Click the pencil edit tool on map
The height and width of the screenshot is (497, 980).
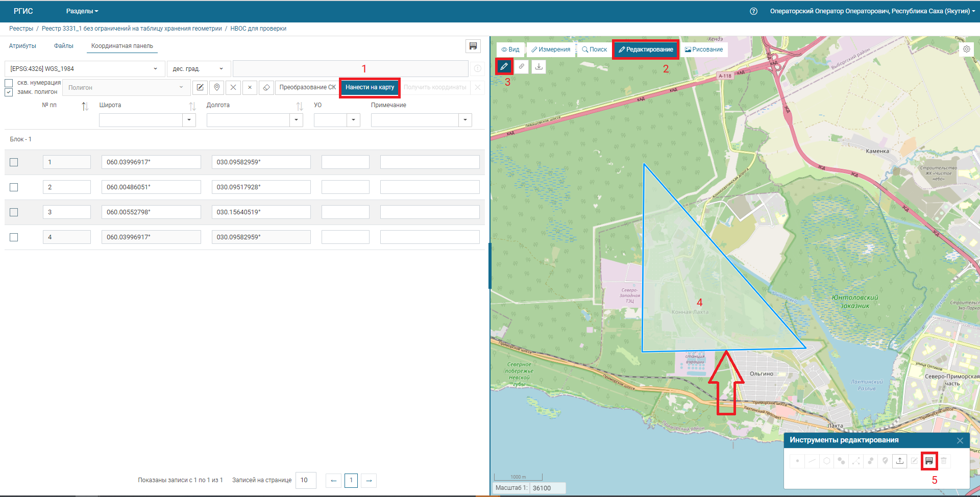[504, 66]
